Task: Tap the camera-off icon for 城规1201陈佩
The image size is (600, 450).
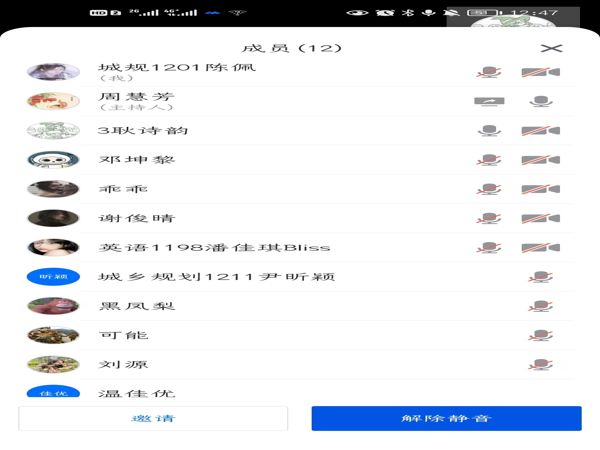Action: pos(540,72)
